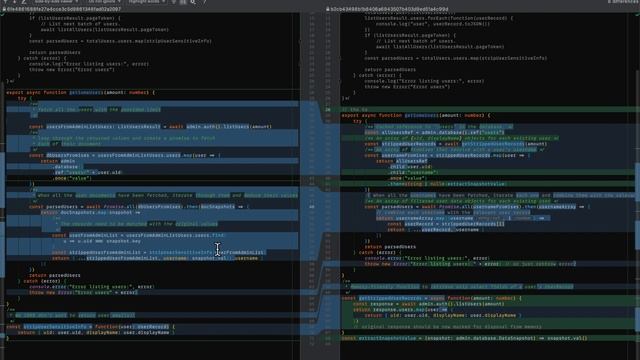
Task: Open the Highlight words dropdown
Action: 147,2
